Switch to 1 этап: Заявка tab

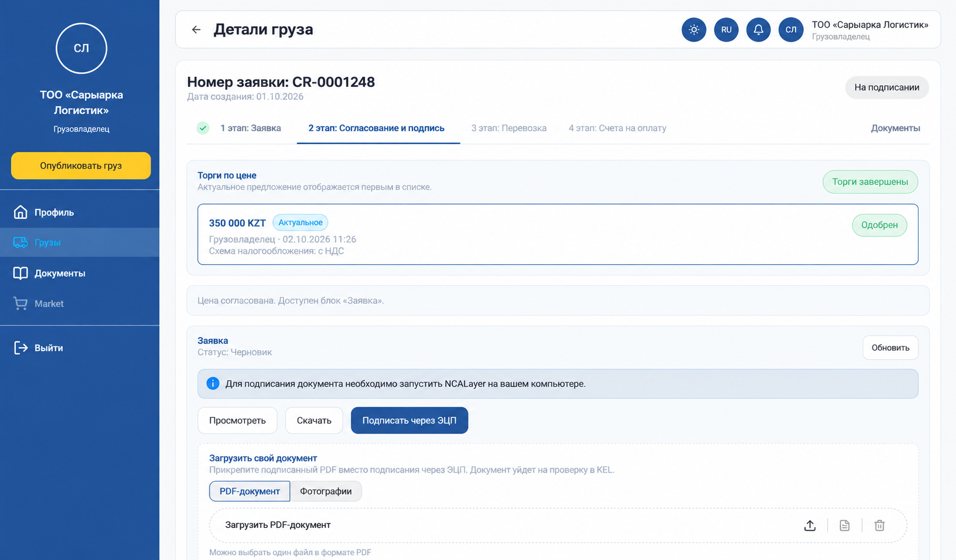250,128
